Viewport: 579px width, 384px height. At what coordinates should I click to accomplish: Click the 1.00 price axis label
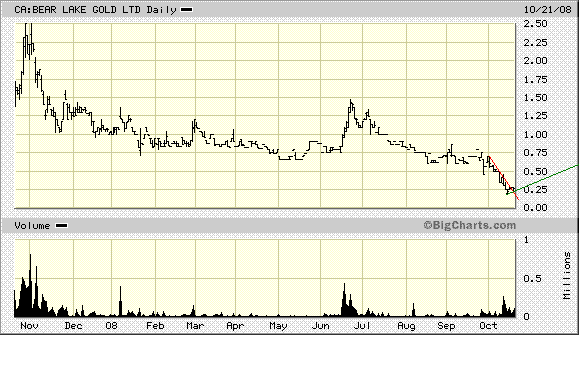535,134
